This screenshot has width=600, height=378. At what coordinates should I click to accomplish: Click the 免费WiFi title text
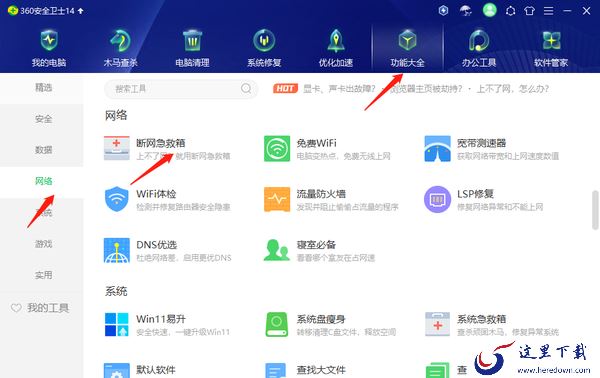click(x=316, y=143)
